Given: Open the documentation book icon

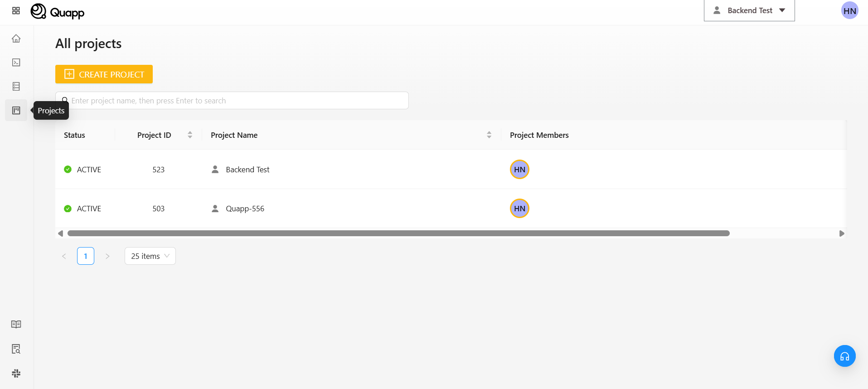Looking at the screenshot, I should pyautogui.click(x=16, y=325).
